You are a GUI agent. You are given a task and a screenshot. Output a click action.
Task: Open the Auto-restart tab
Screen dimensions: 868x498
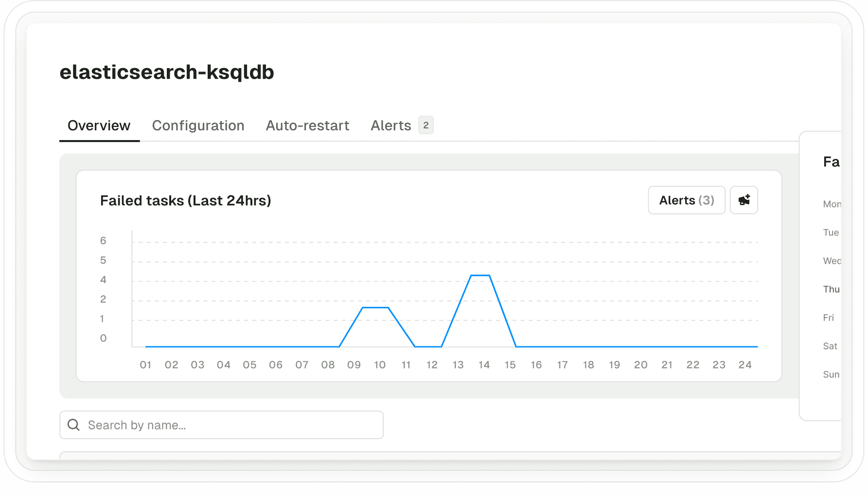[307, 125]
